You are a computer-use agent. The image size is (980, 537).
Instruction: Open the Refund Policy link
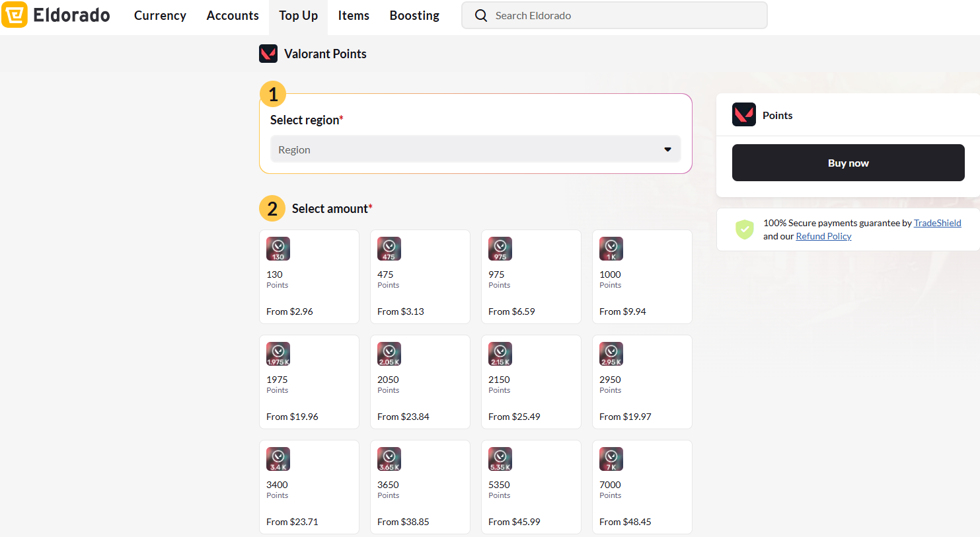[x=823, y=236]
